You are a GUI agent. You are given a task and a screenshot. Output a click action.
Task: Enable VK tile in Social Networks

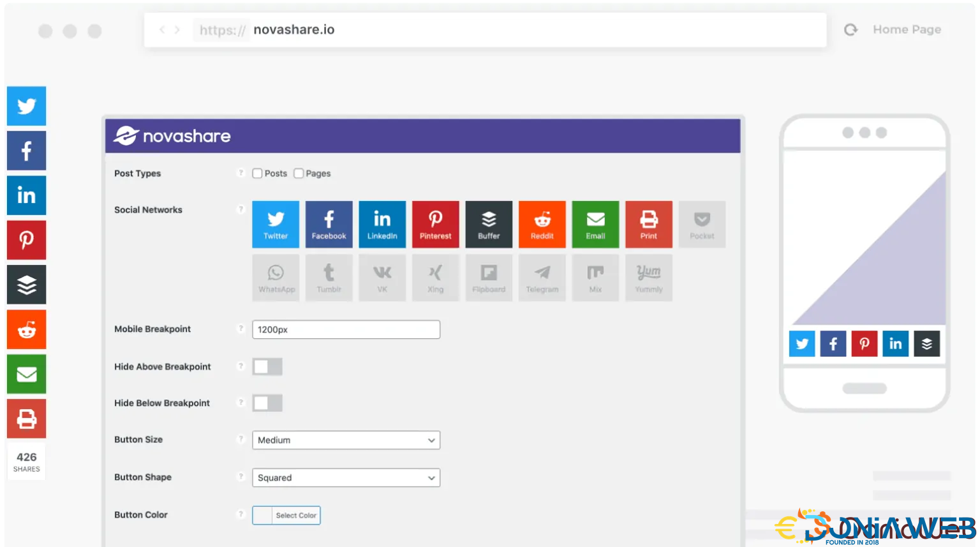point(382,278)
